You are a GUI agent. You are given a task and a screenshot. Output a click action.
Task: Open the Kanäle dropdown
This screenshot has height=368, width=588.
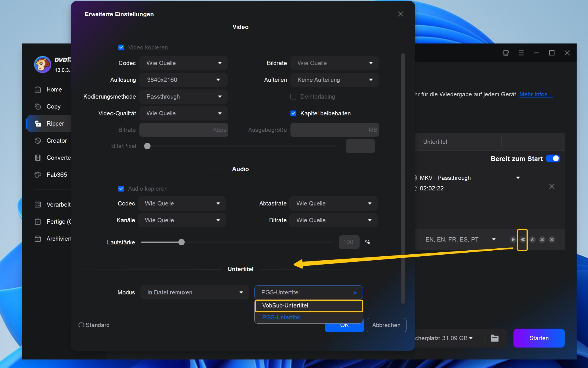tap(182, 220)
